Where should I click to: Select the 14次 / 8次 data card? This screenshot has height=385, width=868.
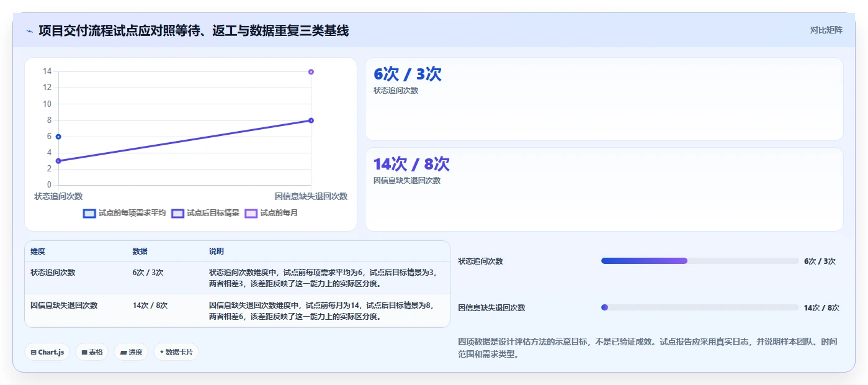tap(604, 189)
